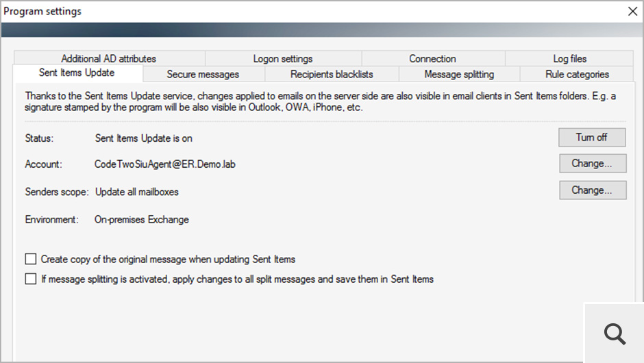Open the Message splitting tab

(459, 74)
